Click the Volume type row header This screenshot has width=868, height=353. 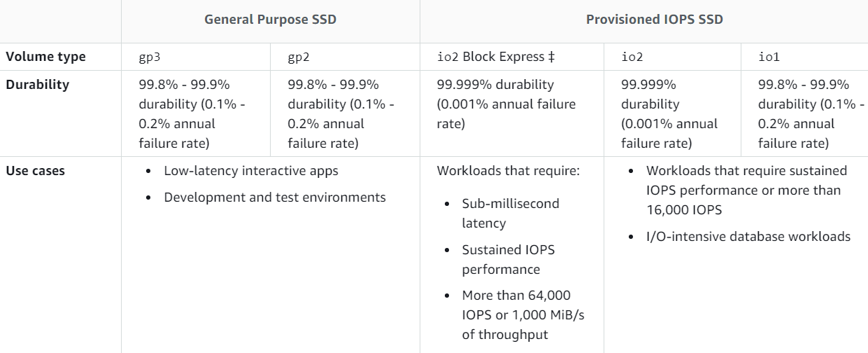45,57
